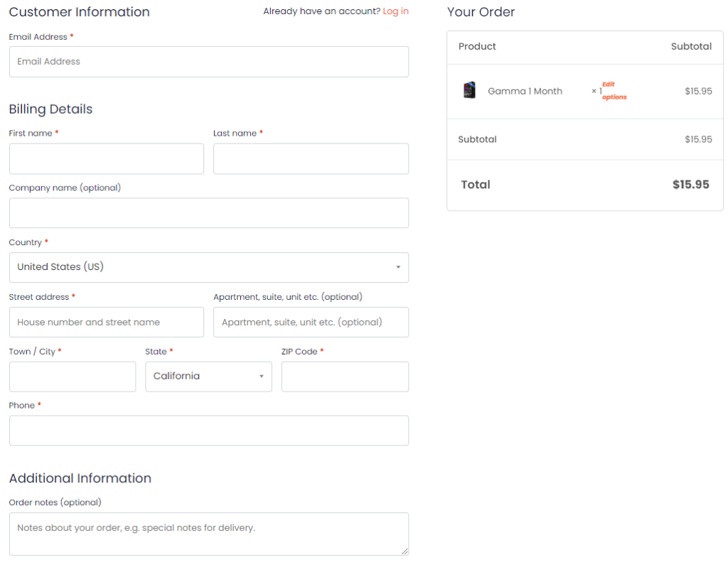The height and width of the screenshot is (567, 728).
Task: Focus the Phone number field
Action: (208, 431)
